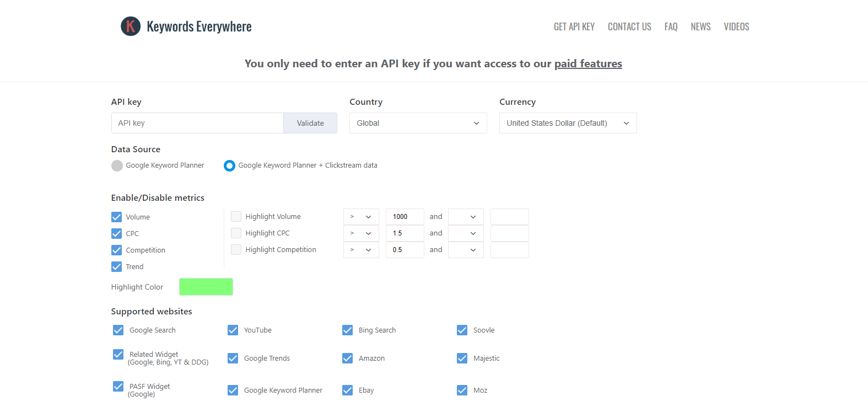The image size is (868, 412).
Task: Open the CONTACT US menu item
Action: (629, 26)
